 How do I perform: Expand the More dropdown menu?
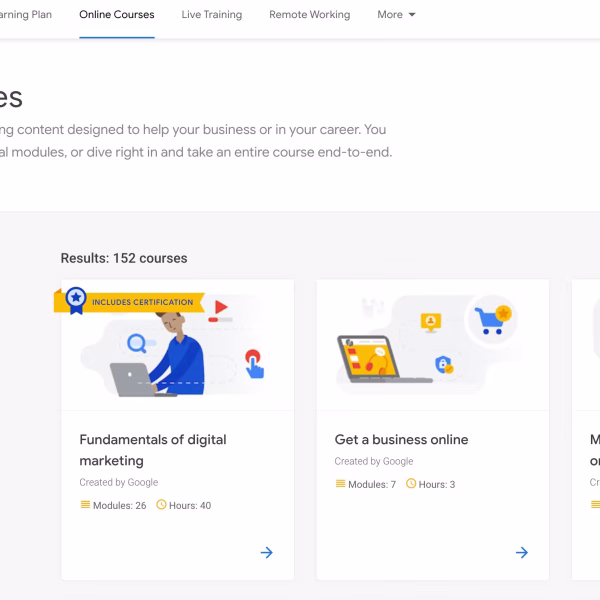[x=396, y=15]
